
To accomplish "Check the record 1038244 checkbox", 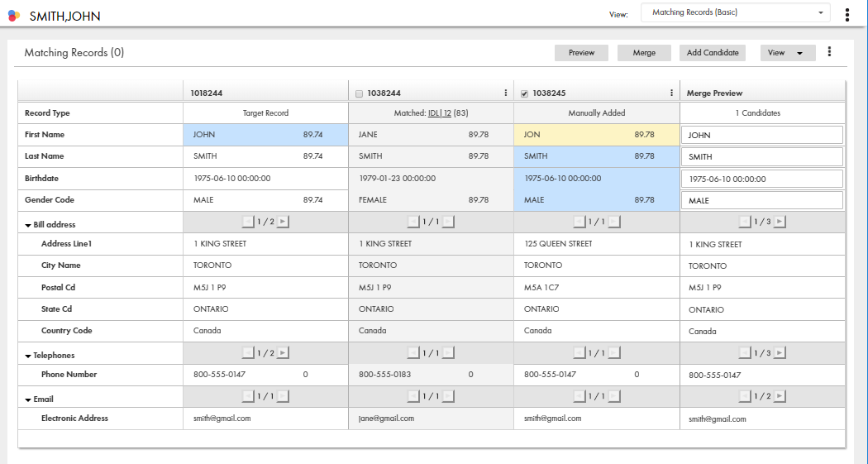I will click(x=359, y=93).
